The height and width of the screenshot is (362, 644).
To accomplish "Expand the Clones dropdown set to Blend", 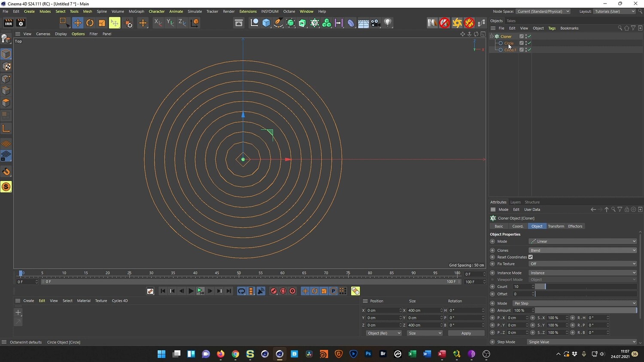I will 582,250.
